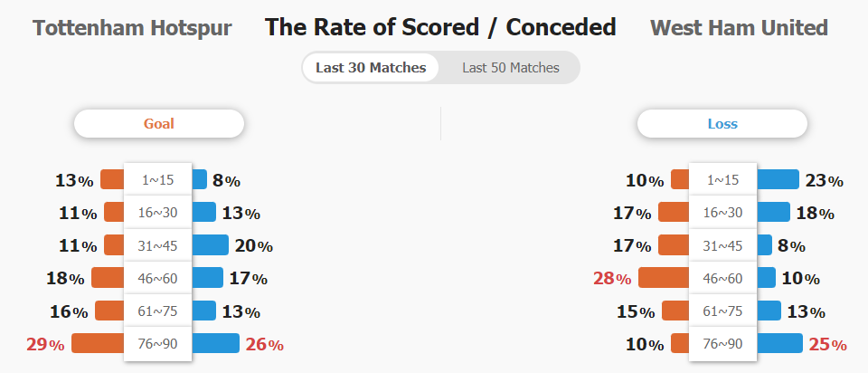Select the 76~90 interval in Goal chart
This screenshot has width=868, height=373.
click(x=157, y=344)
